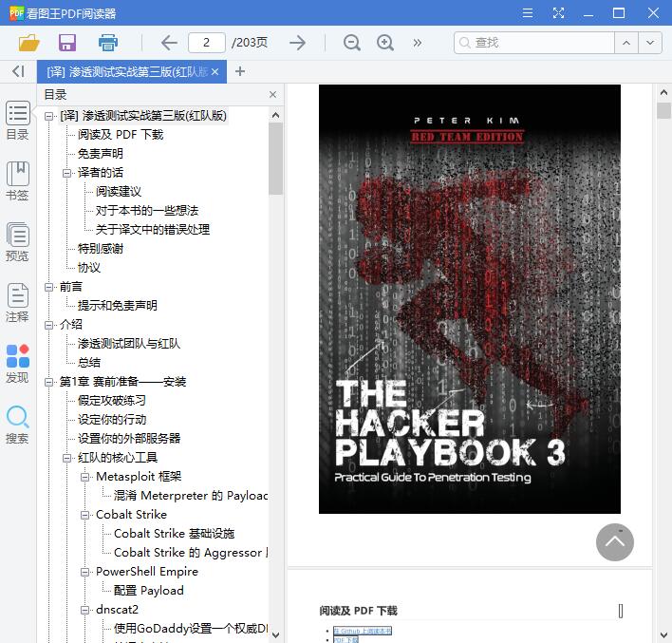Image resolution: width=672 pixels, height=643 pixels.
Task: Select 阅读建议 in the outline
Action: coord(119,191)
